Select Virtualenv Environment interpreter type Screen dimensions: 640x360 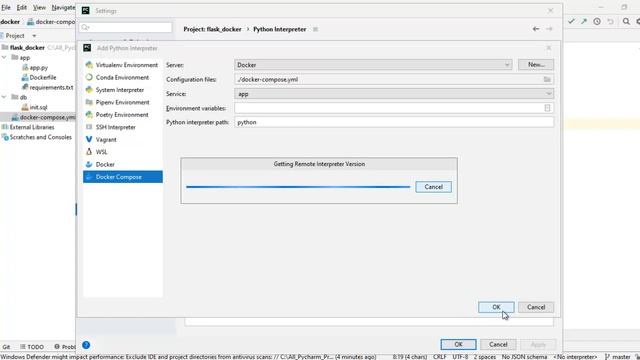point(122,65)
